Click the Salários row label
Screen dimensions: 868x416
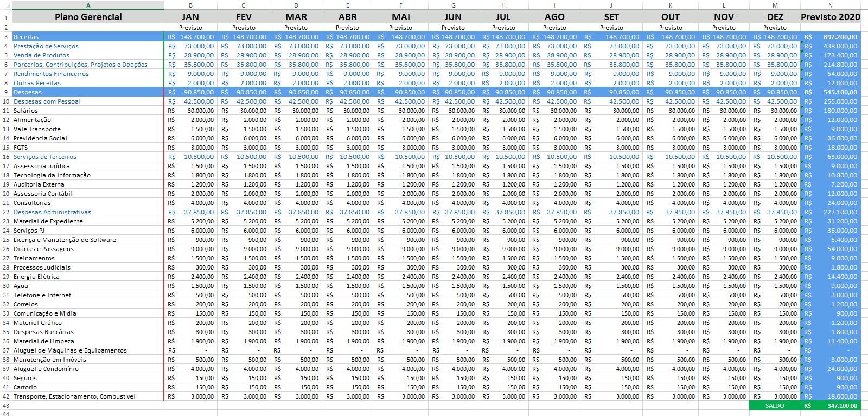click(x=26, y=111)
